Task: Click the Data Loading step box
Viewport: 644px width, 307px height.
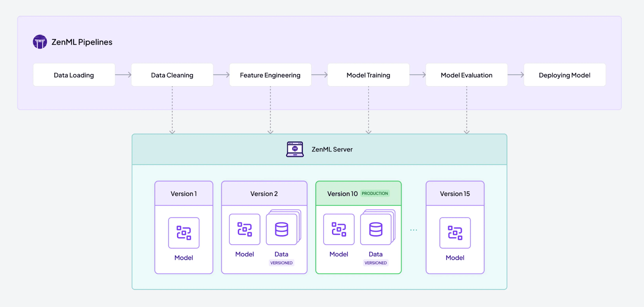Action: (74, 75)
